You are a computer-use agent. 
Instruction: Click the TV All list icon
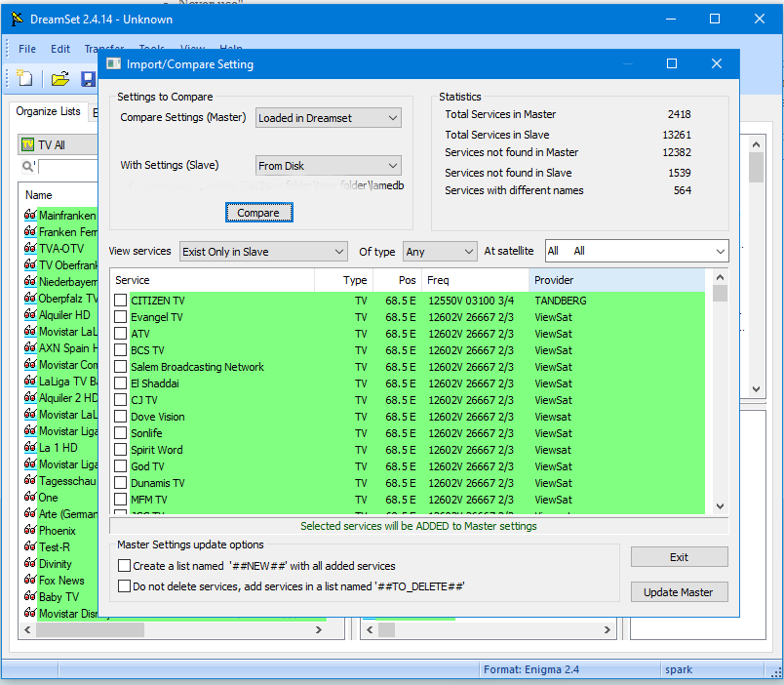pyautogui.click(x=28, y=145)
